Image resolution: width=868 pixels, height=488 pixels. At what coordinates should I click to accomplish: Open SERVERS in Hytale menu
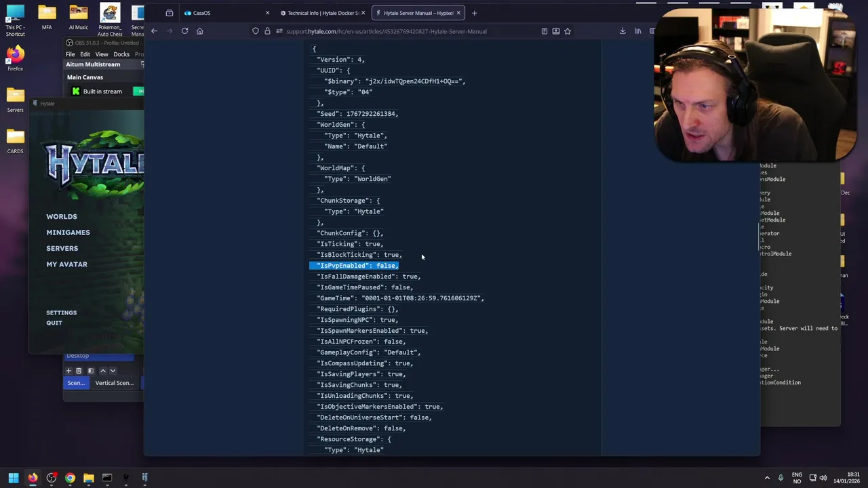point(62,249)
